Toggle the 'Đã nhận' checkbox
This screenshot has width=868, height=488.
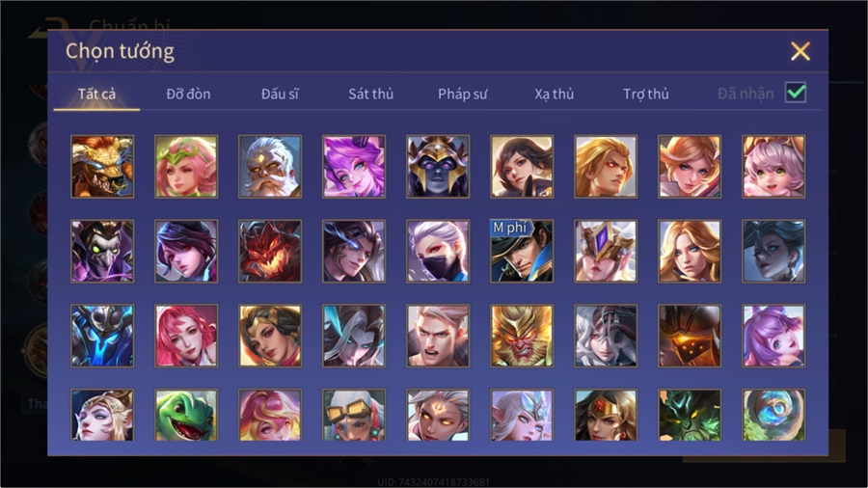click(796, 93)
